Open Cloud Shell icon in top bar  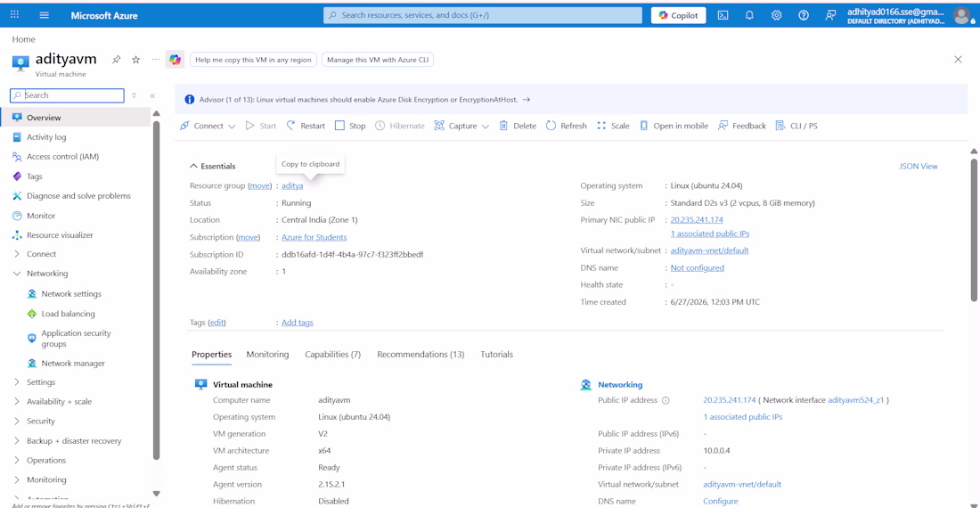coord(723,15)
